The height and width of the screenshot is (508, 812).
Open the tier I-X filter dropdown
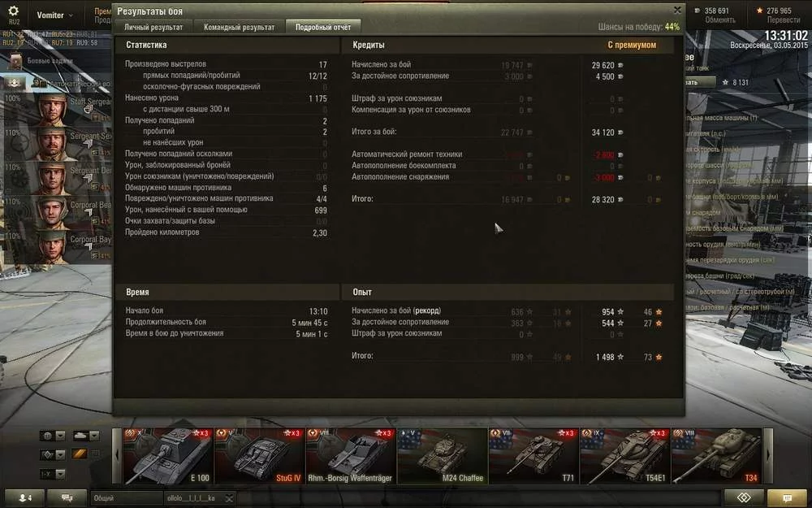[x=53, y=474]
